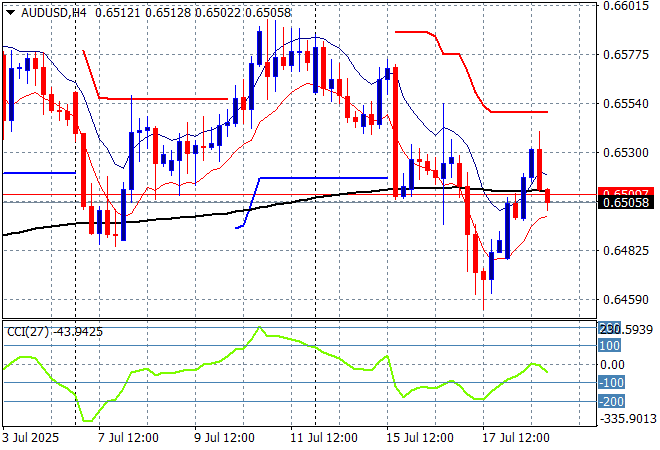Select the CCI(27) indicator label

(28, 332)
